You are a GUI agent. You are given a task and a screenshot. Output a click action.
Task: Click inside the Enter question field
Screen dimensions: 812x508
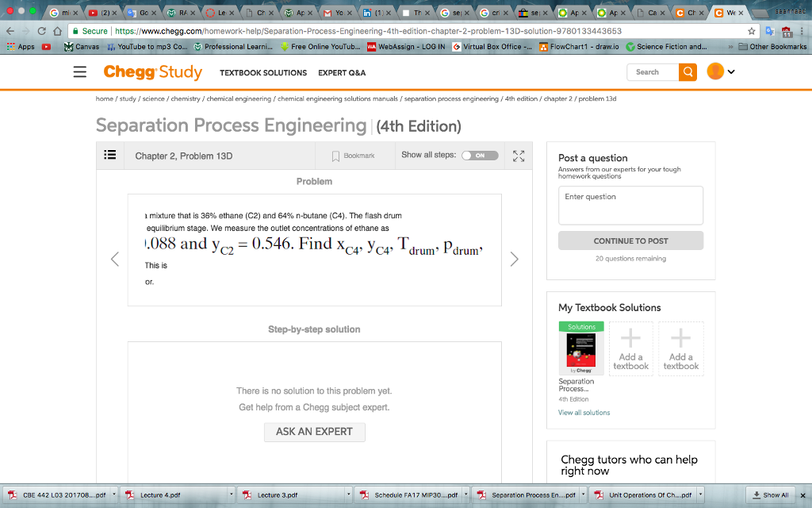tap(630, 205)
